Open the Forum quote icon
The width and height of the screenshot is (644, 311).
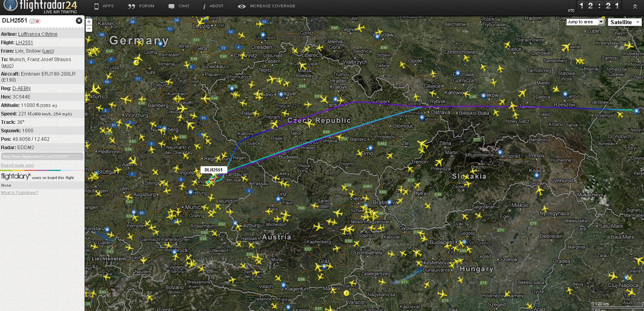132,6
